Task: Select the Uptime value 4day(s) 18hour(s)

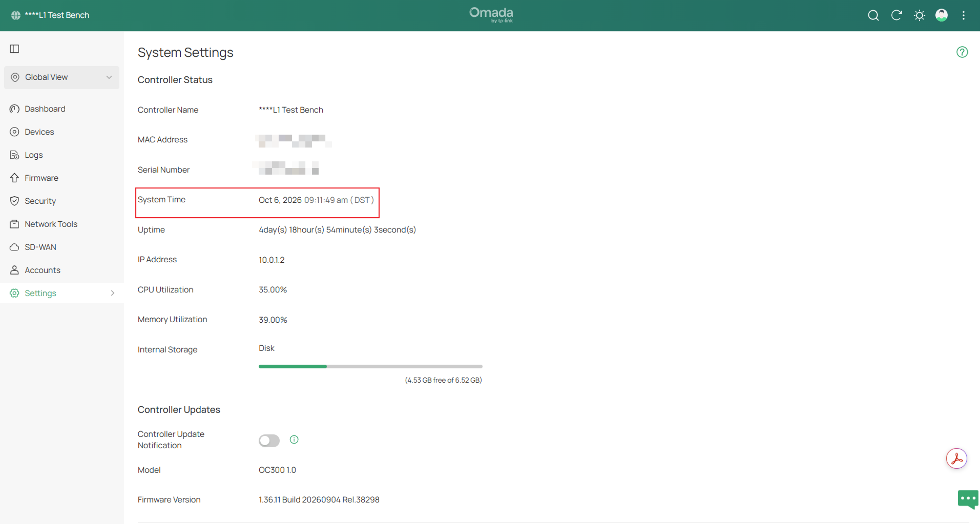Action: click(337, 230)
